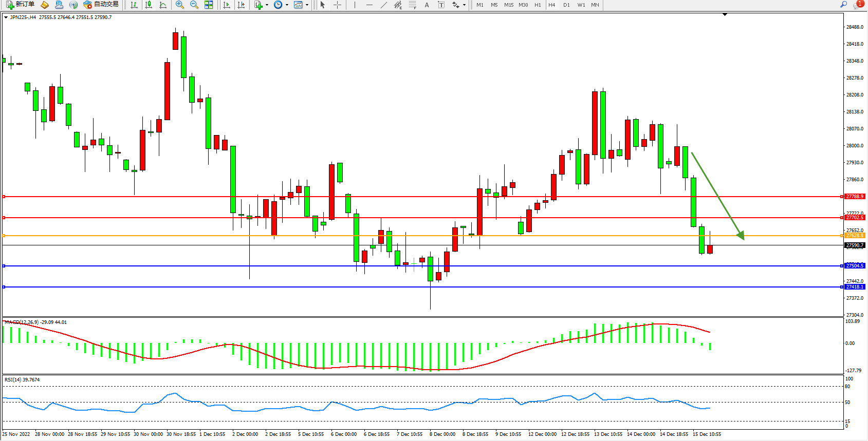868x441 pixels.
Task: Switch to the H1 timeframe
Action: coord(538,5)
